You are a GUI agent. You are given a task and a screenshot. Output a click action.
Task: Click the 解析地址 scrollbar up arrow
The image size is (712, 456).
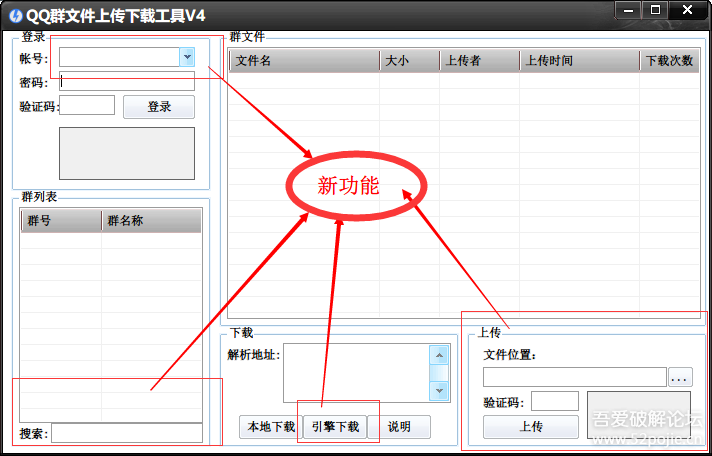point(439,355)
